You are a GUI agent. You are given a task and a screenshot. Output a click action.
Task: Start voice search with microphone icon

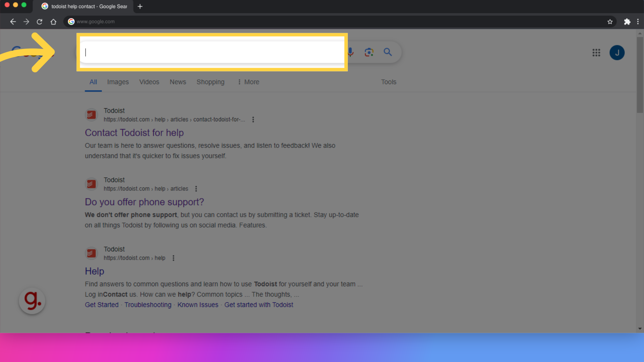[x=351, y=52]
